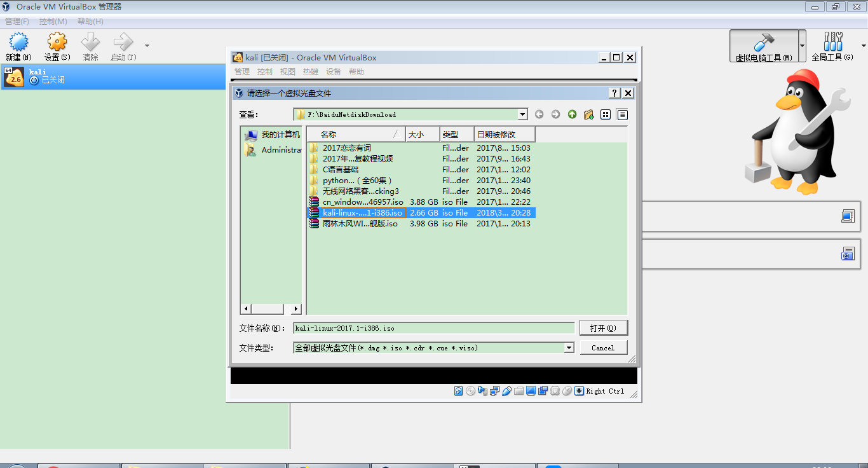Click the details tool icon on right panel
The width and height of the screenshot is (868, 468).
[848, 216]
